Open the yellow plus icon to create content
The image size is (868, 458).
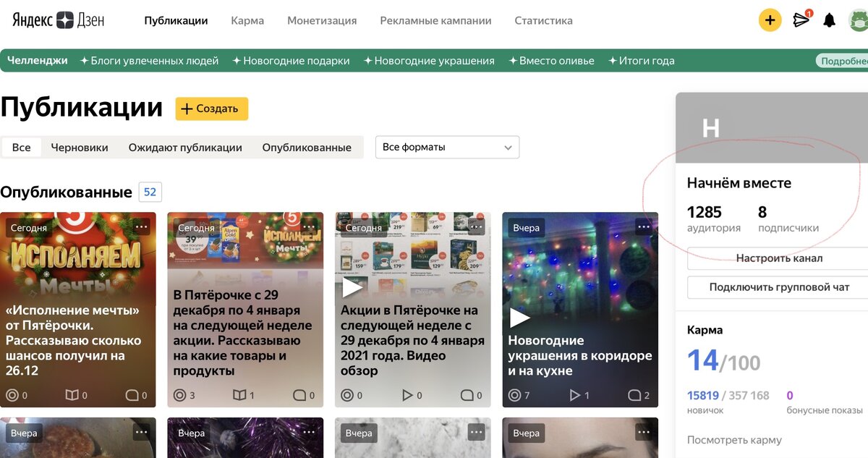tap(770, 20)
